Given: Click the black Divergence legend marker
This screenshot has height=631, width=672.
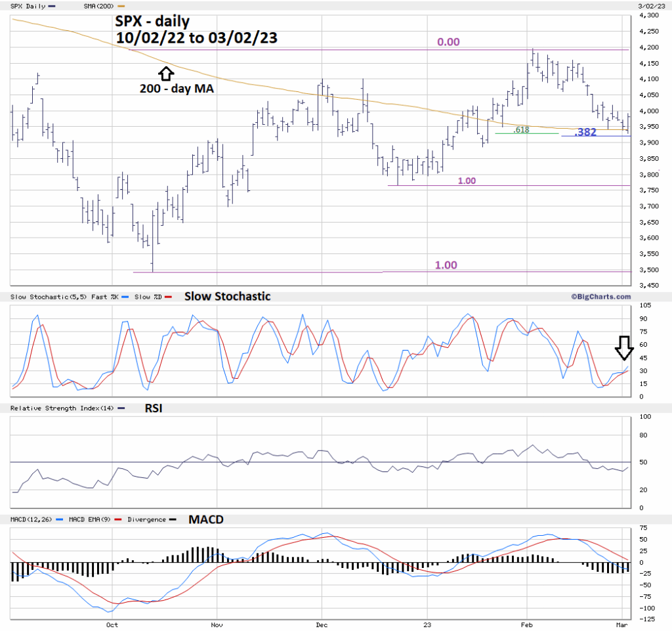Looking at the screenshot, I should coord(172,519).
